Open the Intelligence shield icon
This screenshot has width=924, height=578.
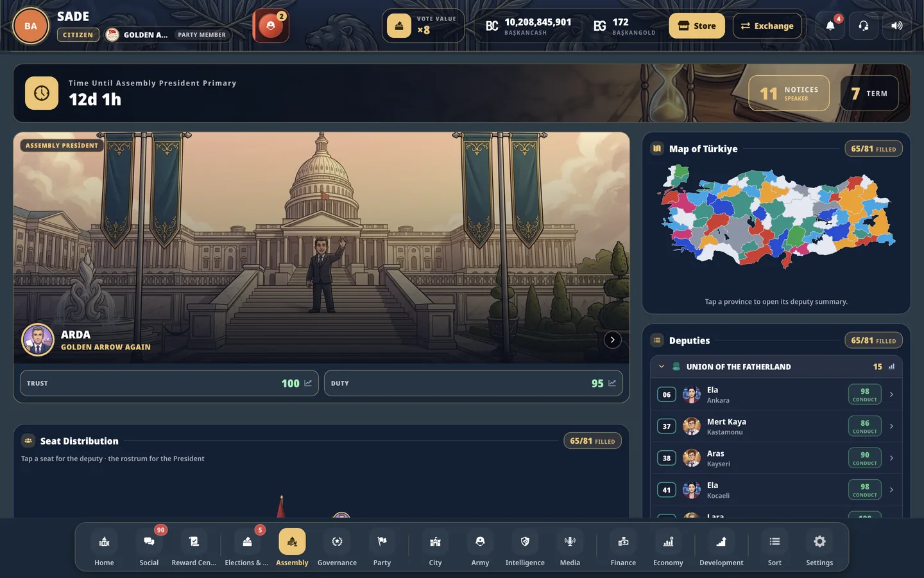point(525,548)
